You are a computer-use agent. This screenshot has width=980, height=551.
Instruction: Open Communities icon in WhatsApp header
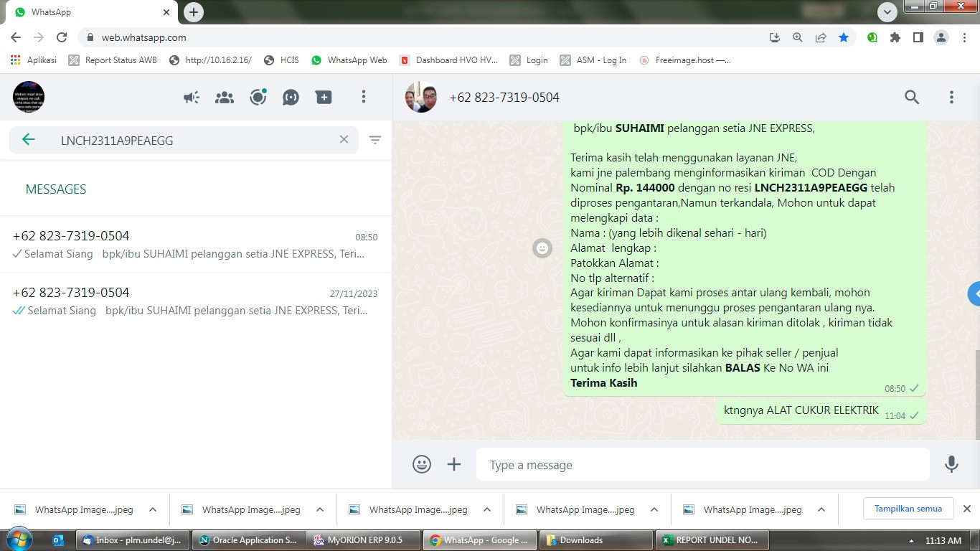225,97
